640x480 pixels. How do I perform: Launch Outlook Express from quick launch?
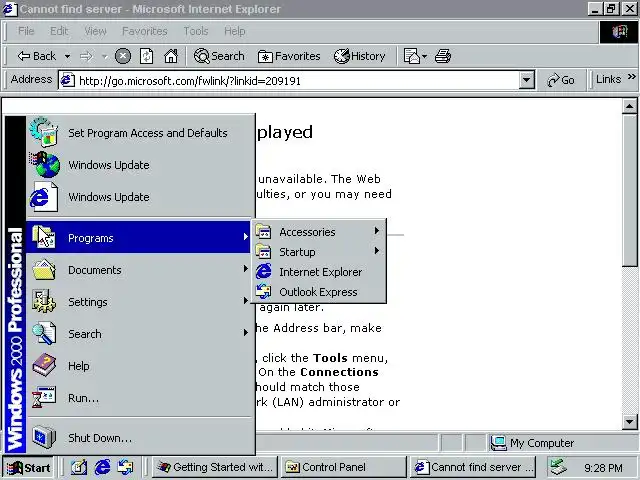pos(125,467)
